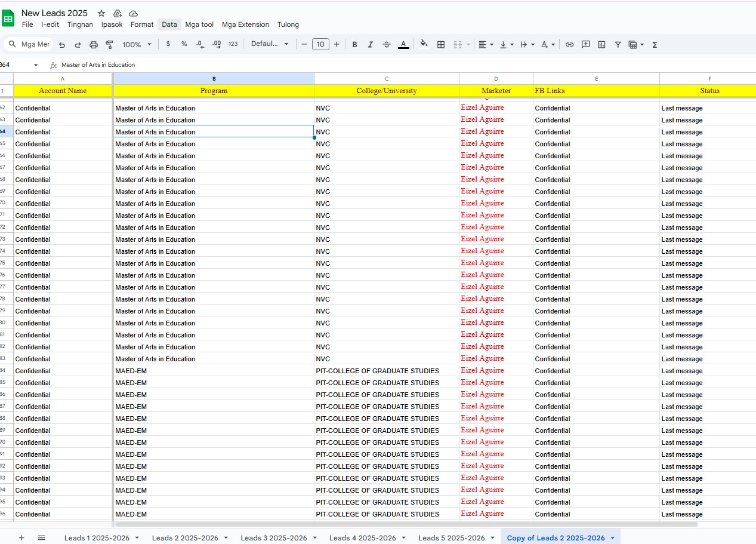Open the File menu

(x=27, y=24)
